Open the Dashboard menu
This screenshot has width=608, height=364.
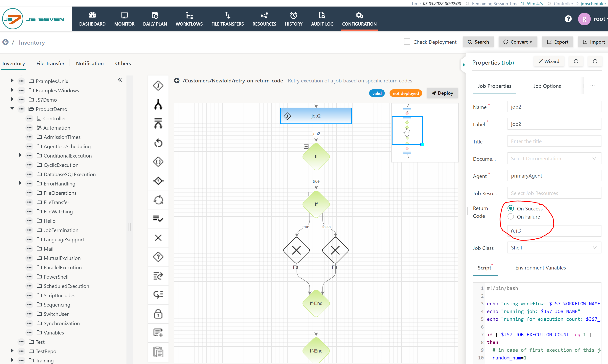(x=92, y=19)
